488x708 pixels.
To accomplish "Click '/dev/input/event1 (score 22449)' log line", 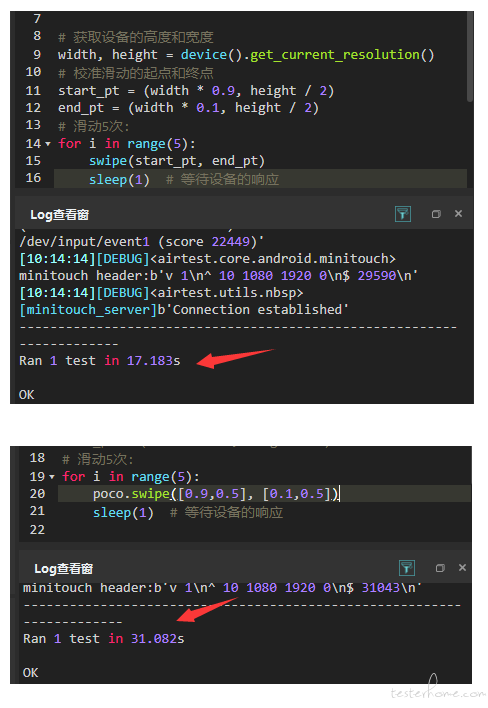I will 141,242.
